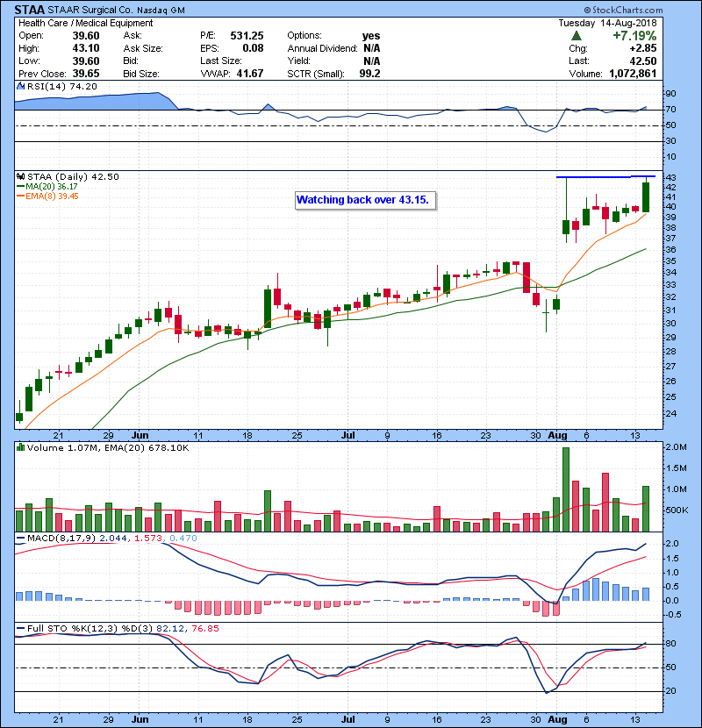Click the blue resistance line near 43
Screen dimensions: 702x728
(x=605, y=176)
